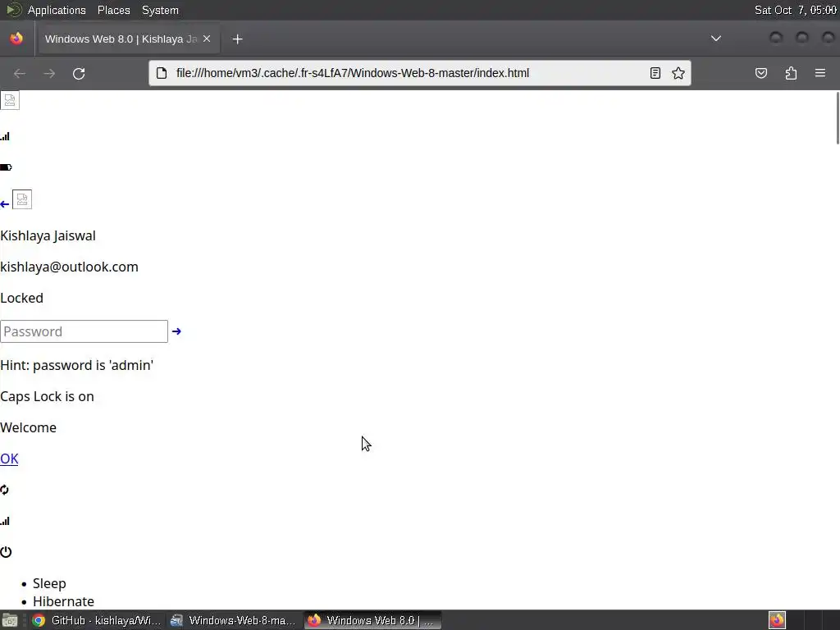Close the Firefox window

tap(829, 38)
